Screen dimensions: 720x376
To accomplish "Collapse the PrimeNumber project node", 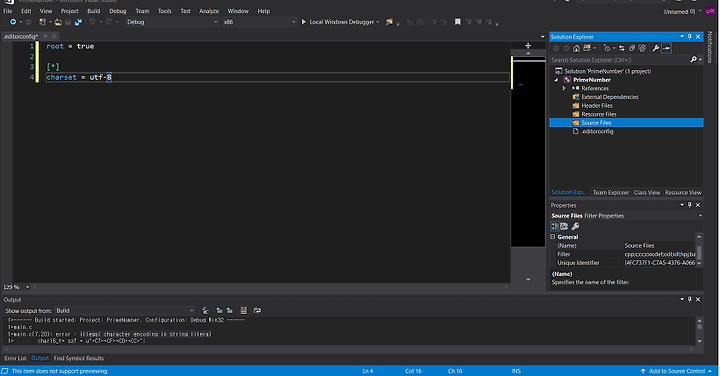I will 557,80.
